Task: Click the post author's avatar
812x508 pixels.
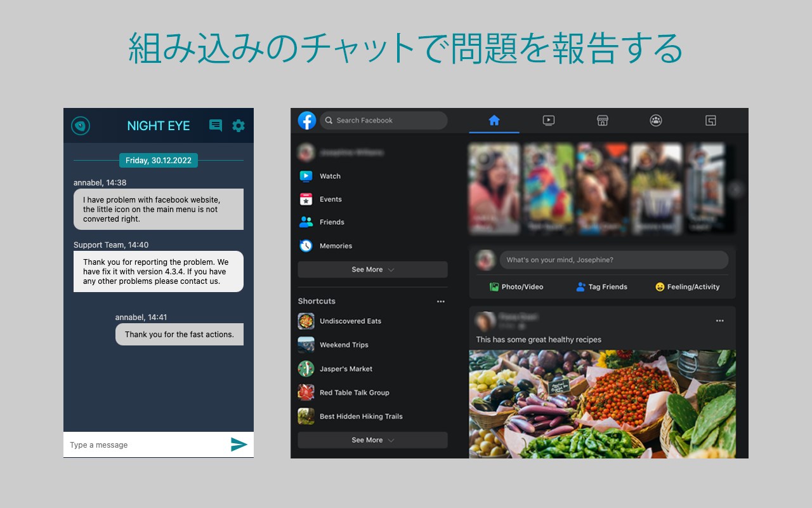Action: pyautogui.click(x=486, y=320)
